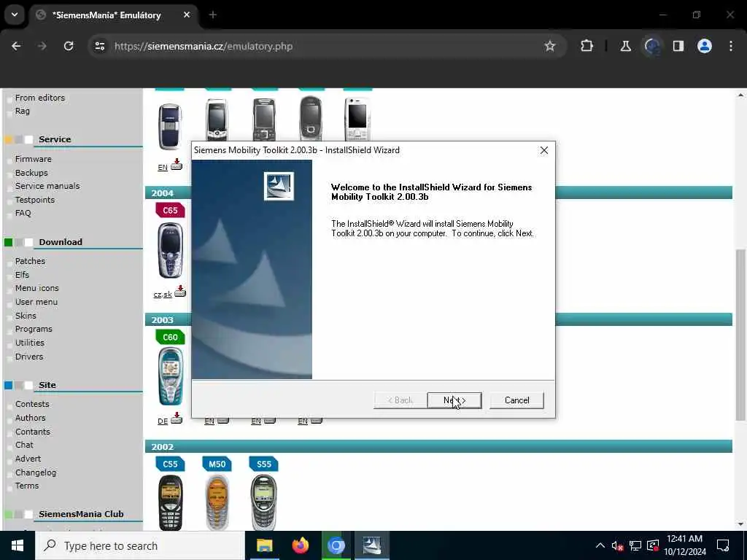747x560 pixels.
Task: Open the tab search dropdown arrow
Action: (x=15, y=15)
